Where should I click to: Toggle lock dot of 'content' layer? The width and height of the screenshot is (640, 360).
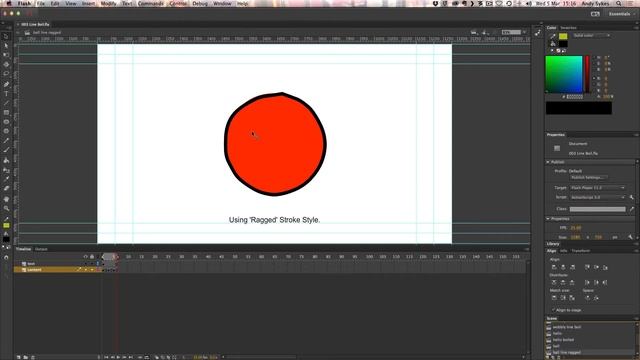pos(92,269)
